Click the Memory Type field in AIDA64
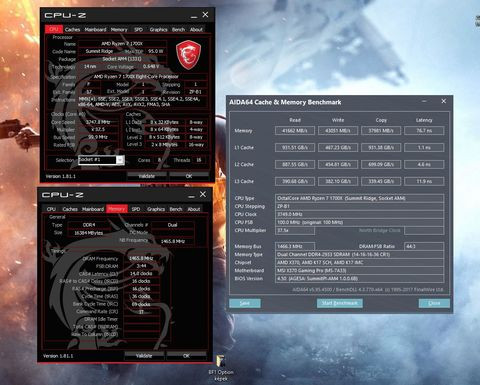The height and width of the screenshot is (385, 480). 359,254
